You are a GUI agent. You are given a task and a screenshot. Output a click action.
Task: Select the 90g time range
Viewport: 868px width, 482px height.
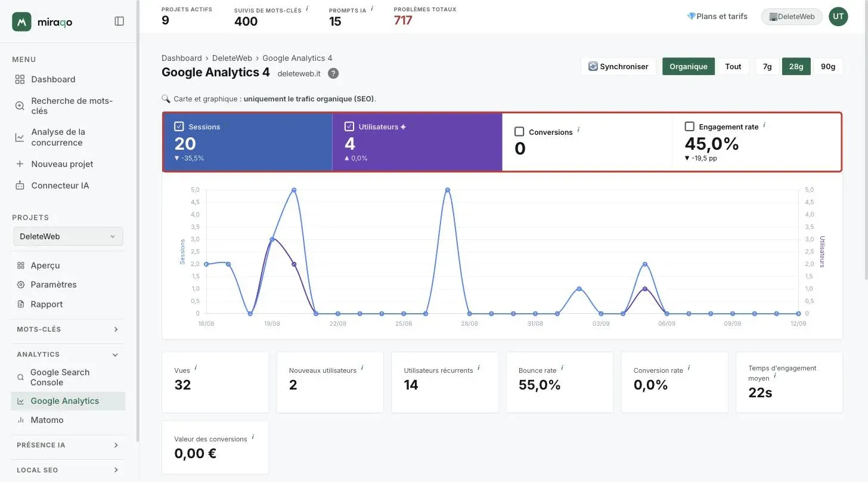pos(828,66)
